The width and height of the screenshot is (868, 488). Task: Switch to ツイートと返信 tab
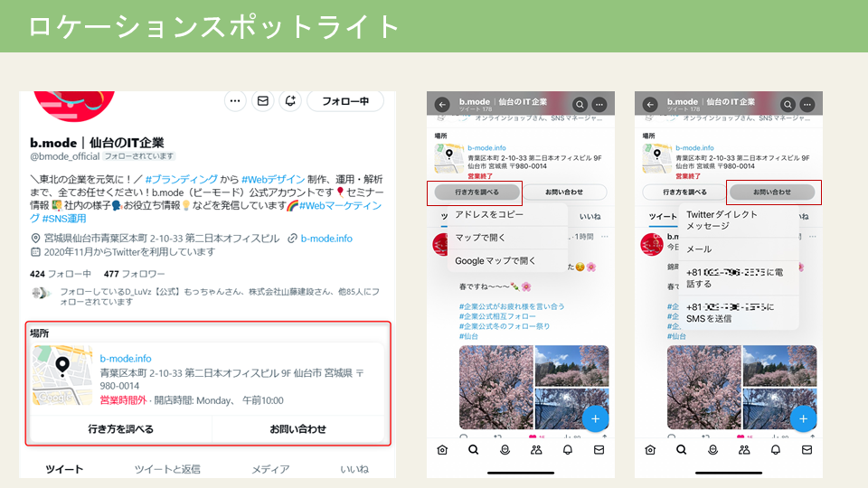tap(167, 469)
